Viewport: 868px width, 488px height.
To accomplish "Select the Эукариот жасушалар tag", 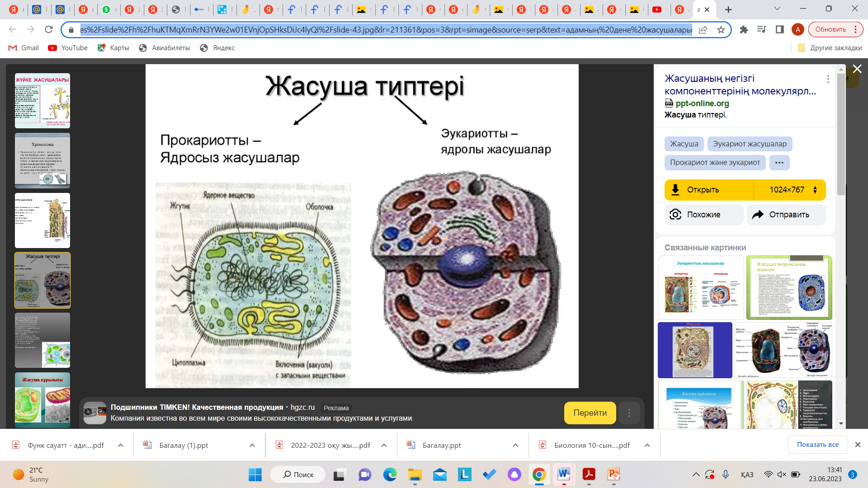I will click(750, 144).
